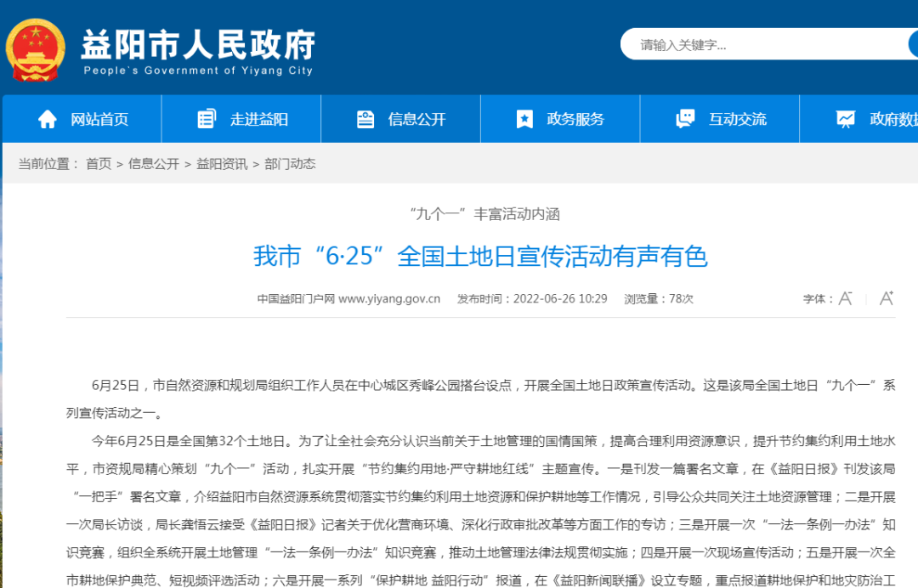Select 政务服务 in the navigation bar
This screenshot has width=918, height=588.
click(575, 120)
